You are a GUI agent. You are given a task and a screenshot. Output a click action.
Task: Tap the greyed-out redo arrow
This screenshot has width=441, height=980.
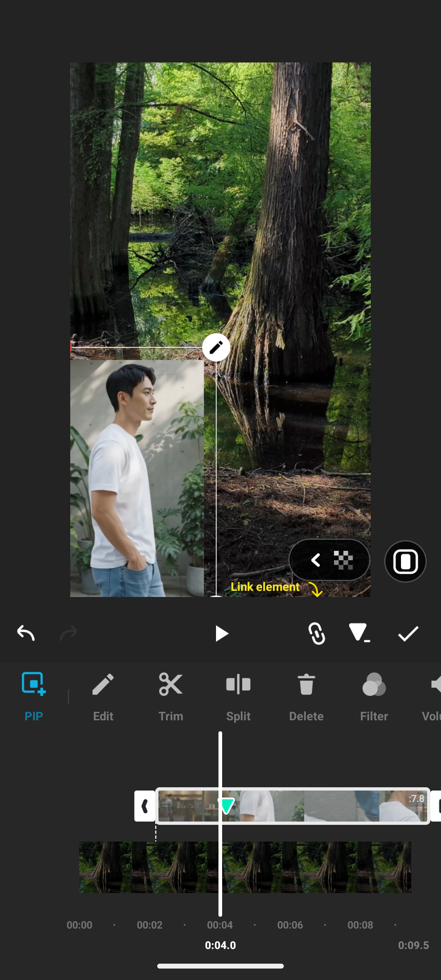tap(68, 633)
